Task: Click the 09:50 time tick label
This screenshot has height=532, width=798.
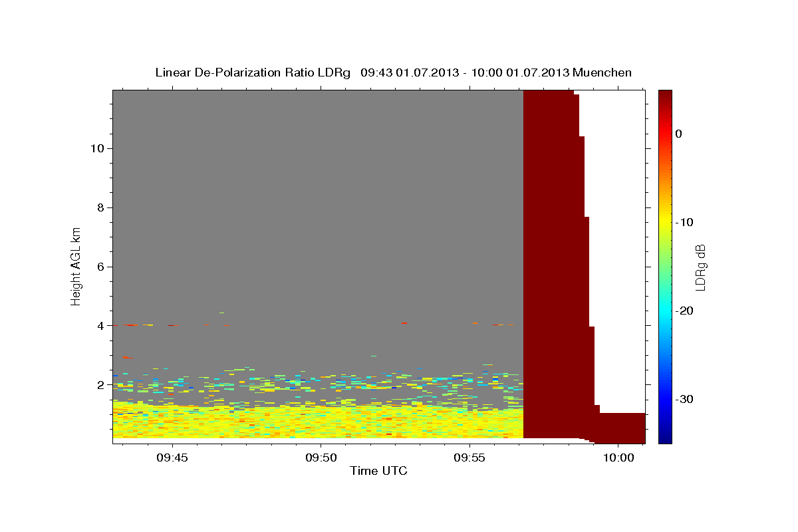Action: coord(321,458)
